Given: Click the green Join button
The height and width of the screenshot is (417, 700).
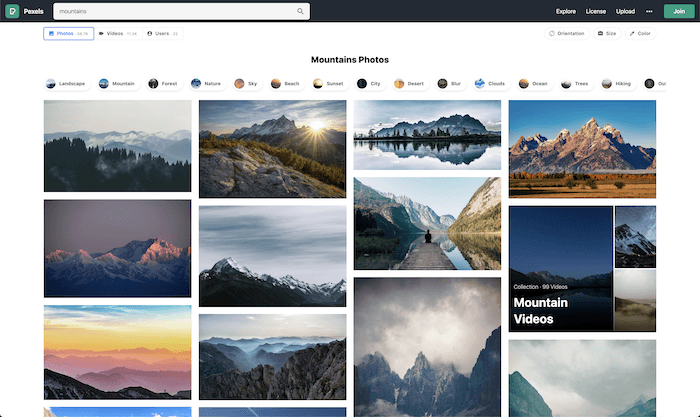Looking at the screenshot, I should pyautogui.click(x=679, y=11).
